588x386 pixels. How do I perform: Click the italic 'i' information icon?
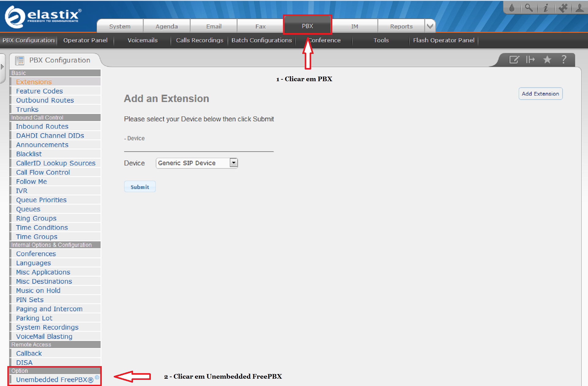[x=546, y=8]
